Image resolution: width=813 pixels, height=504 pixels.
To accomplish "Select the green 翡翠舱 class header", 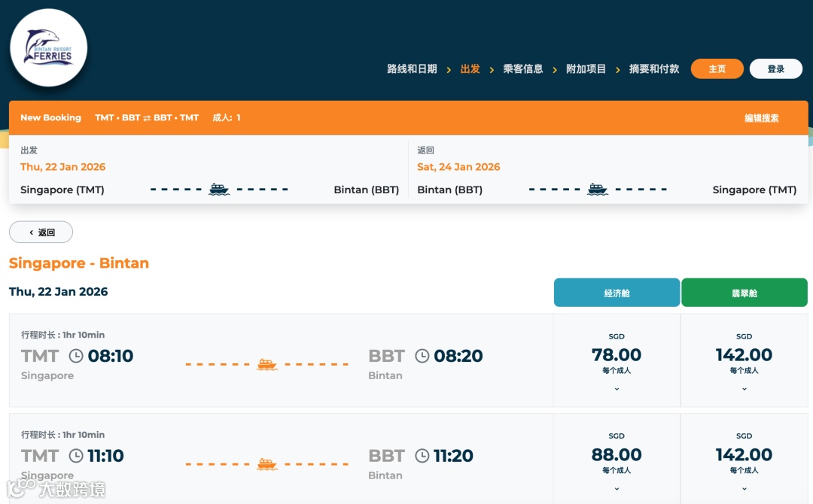I will click(x=744, y=293).
